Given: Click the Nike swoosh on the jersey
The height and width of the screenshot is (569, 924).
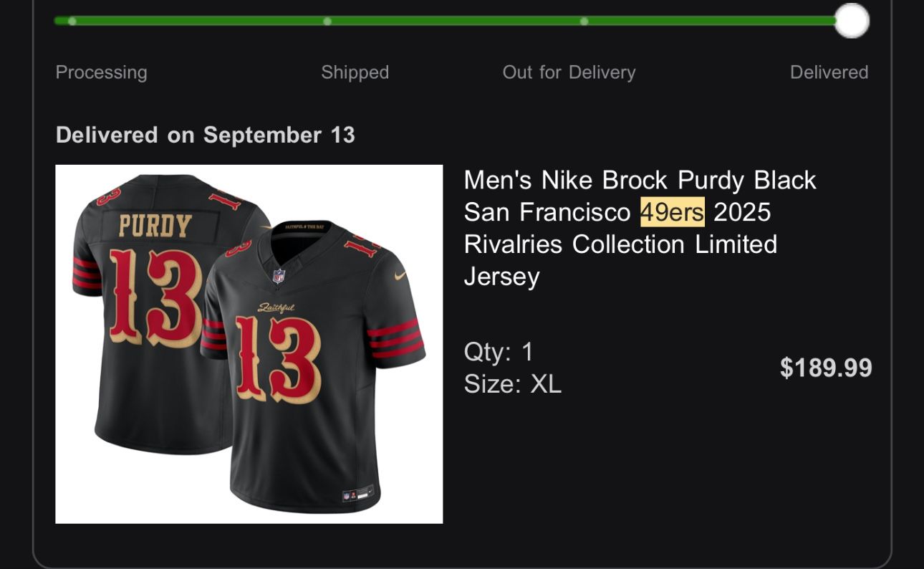Looking at the screenshot, I should [400, 274].
